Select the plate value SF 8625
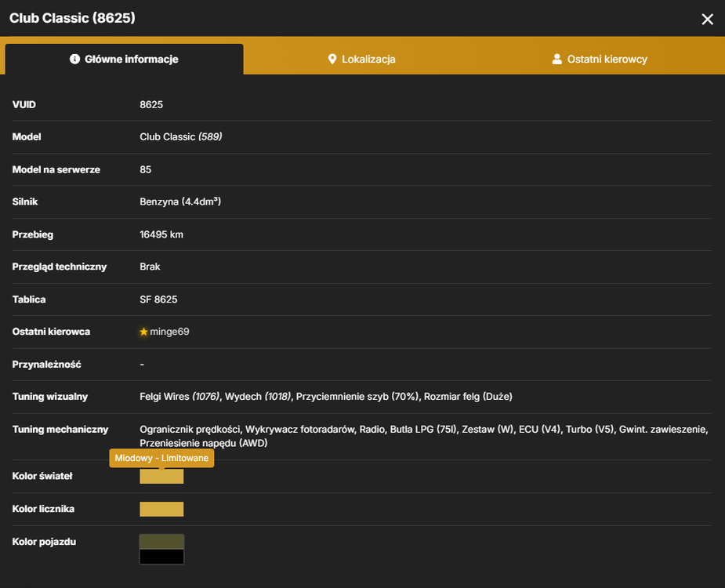Screen dimensions: 725x588 coord(158,299)
